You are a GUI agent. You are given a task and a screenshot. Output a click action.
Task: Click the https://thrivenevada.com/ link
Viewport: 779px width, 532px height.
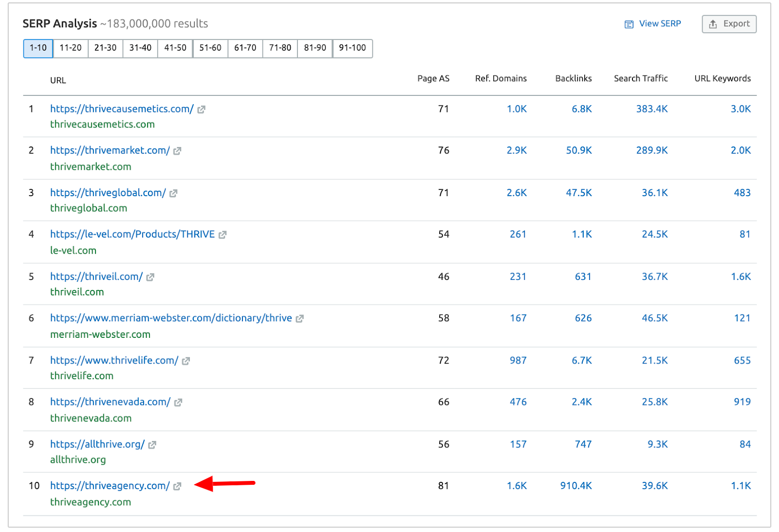pyautogui.click(x=110, y=402)
